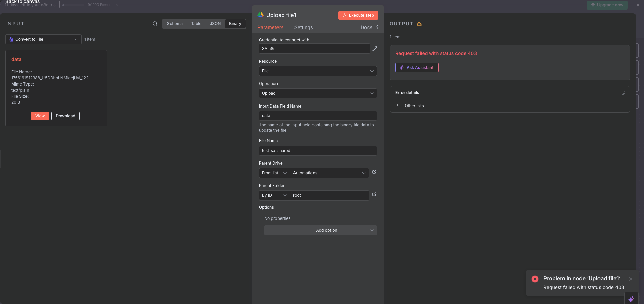
Task: Click the AI assistant sparkle icon
Action: 631,299
